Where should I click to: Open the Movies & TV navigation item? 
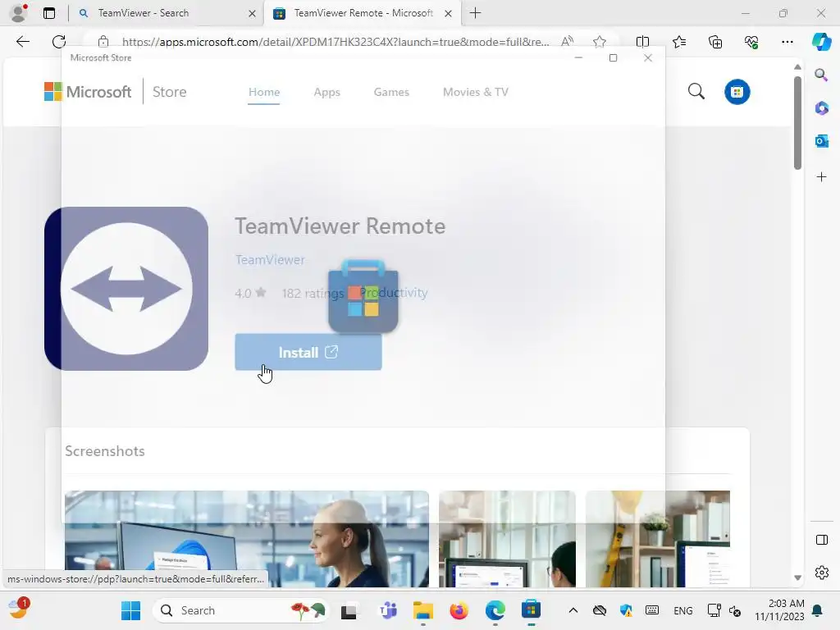tap(475, 92)
